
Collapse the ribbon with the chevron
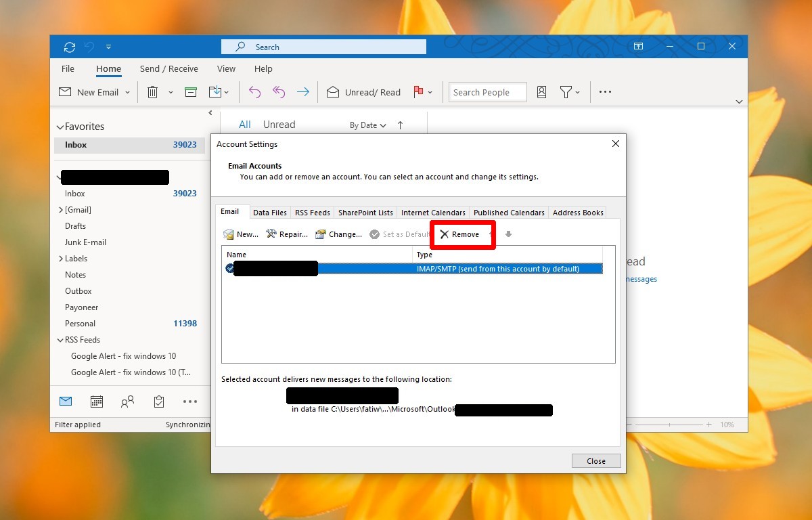tap(739, 102)
